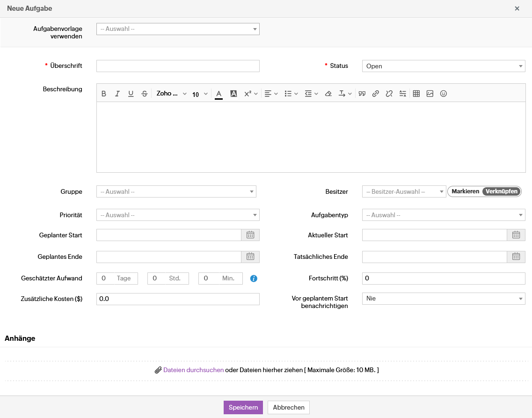This screenshot has width=532, height=418.
Task: Open the Zoho font family dropdown
Action: point(171,94)
